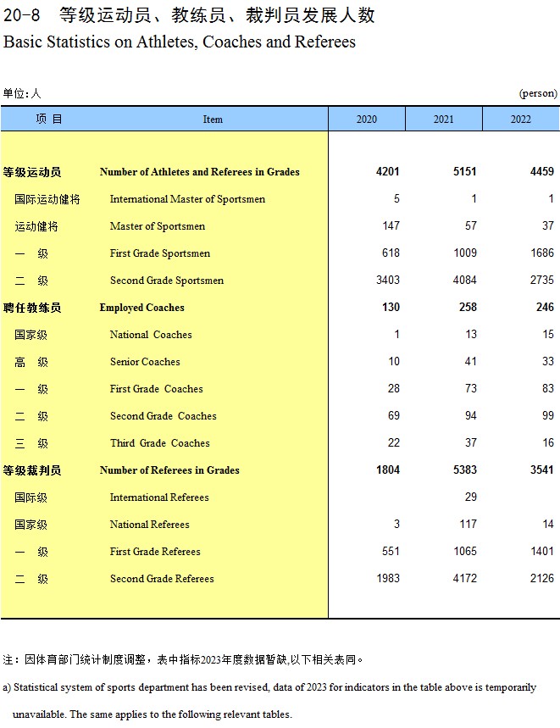Click value 69 for Second Grade Coaches
The height and width of the screenshot is (728, 560).
(x=394, y=415)
